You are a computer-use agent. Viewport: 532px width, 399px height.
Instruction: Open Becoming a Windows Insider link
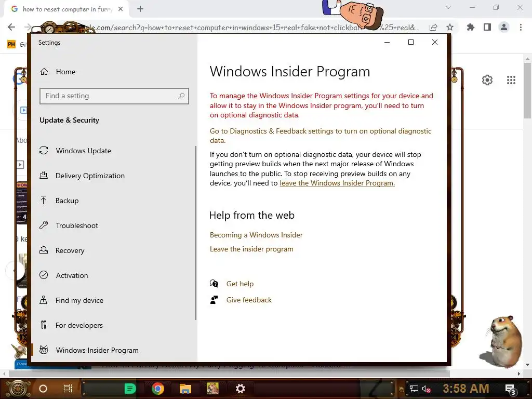[x=256, y=235]
